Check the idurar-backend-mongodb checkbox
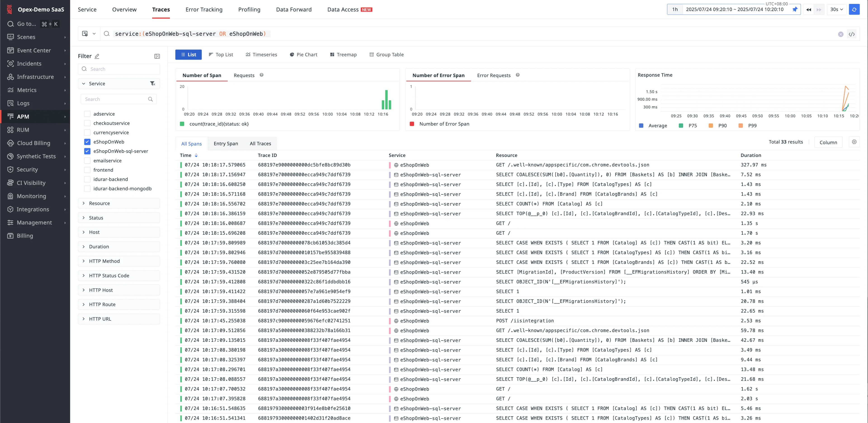The image size is (868, 423). (87, 189)
